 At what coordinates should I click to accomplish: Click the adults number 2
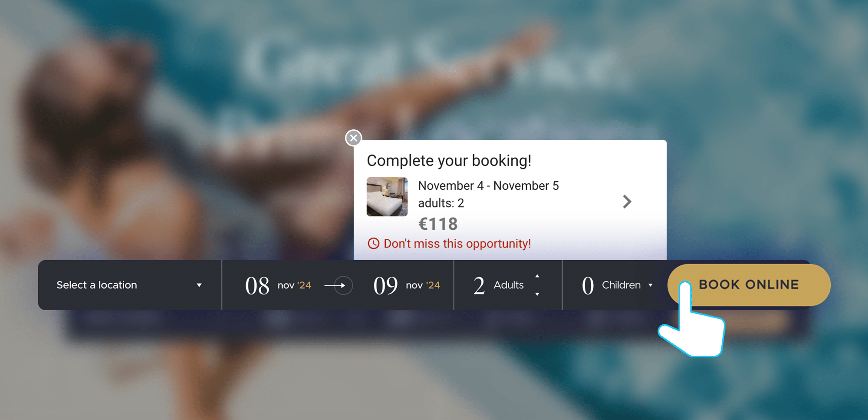[x=479, y=286]
